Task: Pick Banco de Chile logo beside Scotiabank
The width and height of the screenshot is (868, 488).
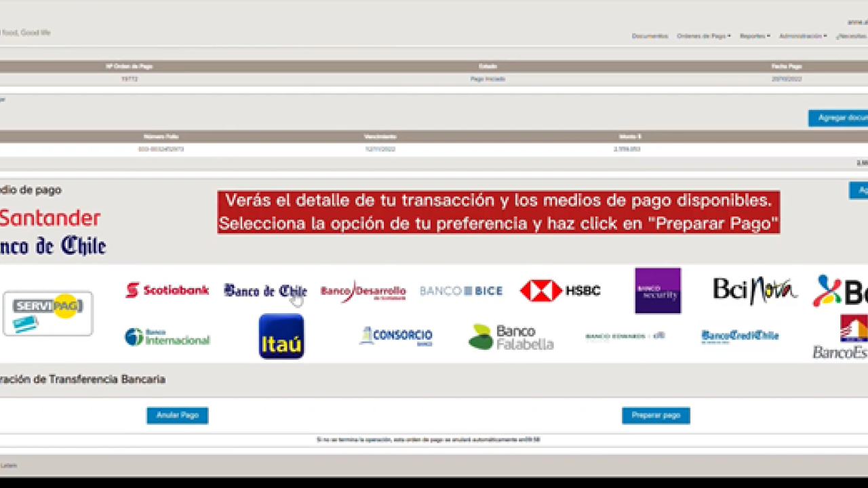Action: [265, 291]
